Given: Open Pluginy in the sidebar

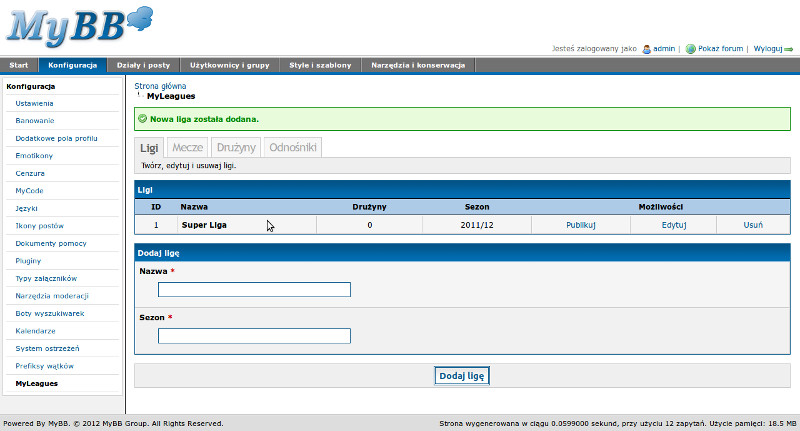Looking at the screenshot, I should coord(29,260).
